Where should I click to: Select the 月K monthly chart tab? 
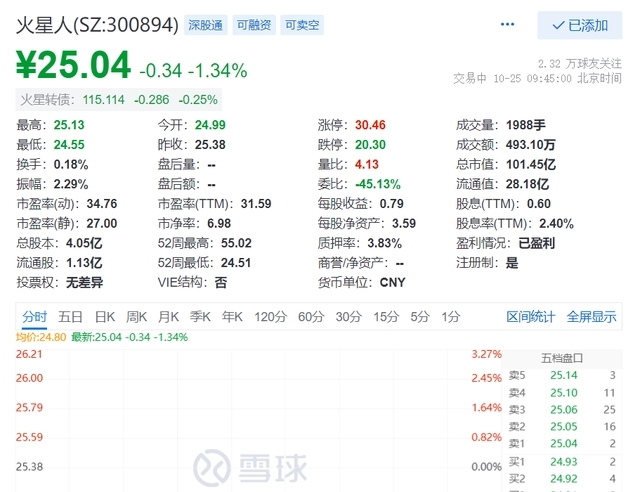[169, 317]
